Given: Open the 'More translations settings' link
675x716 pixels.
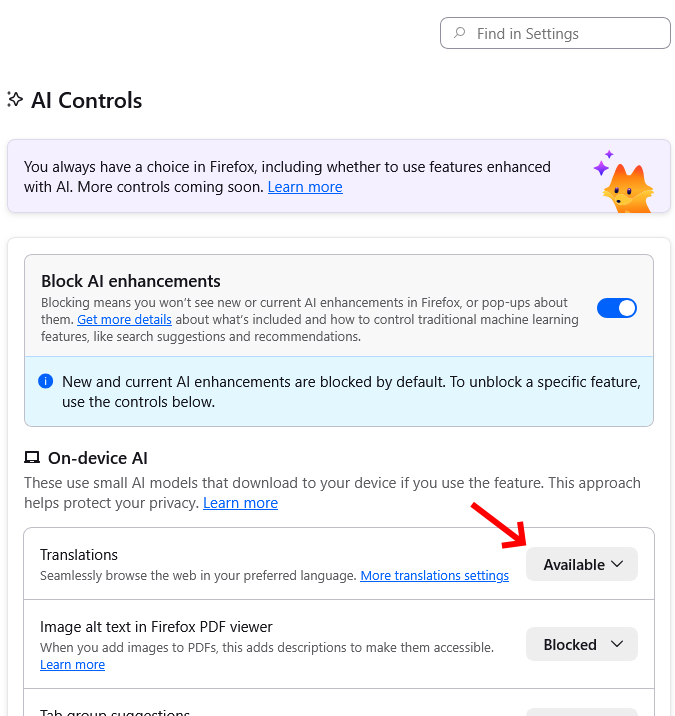Looking at the screenshot, I should [x=434, y=576].
